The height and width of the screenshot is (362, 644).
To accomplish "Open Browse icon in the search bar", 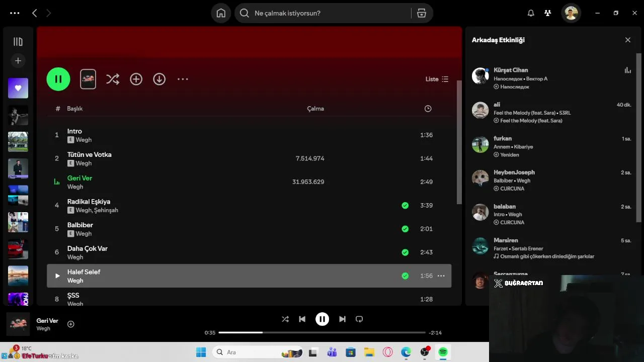I will pyautogui.click(x=422, y=13).
